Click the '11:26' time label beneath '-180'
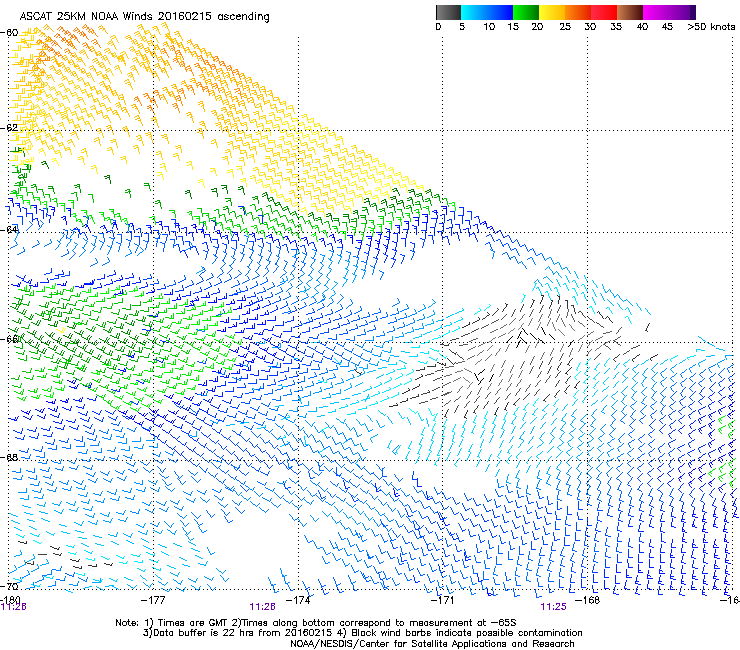Viewport: 740px width, 650px height. pyautogui.click(x=13, y=607)
